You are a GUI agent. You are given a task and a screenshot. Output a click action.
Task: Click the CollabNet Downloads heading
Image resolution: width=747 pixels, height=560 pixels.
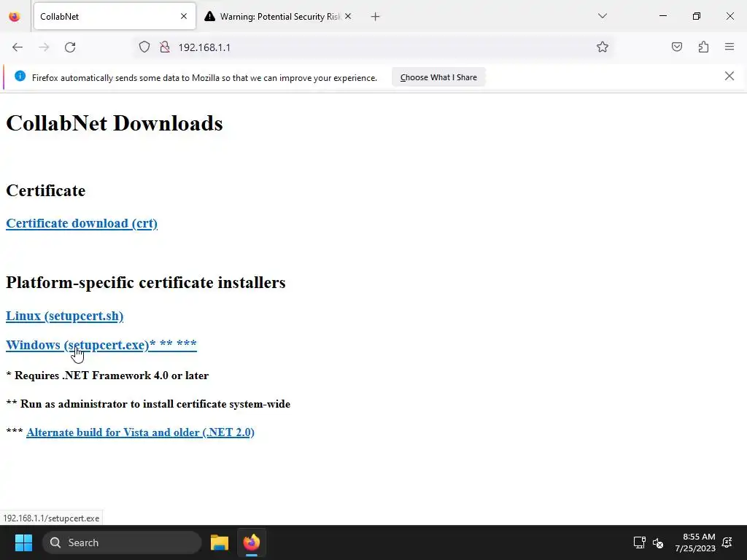pos(115,123)
